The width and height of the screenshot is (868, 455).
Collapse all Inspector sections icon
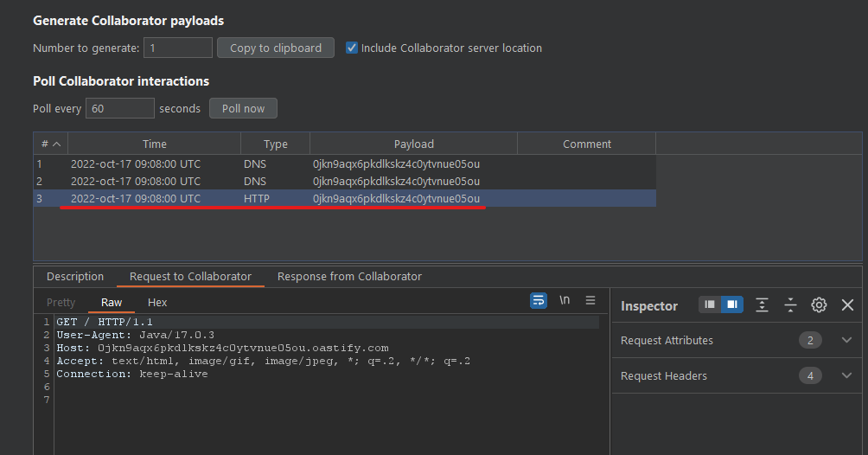click(790, 304)
